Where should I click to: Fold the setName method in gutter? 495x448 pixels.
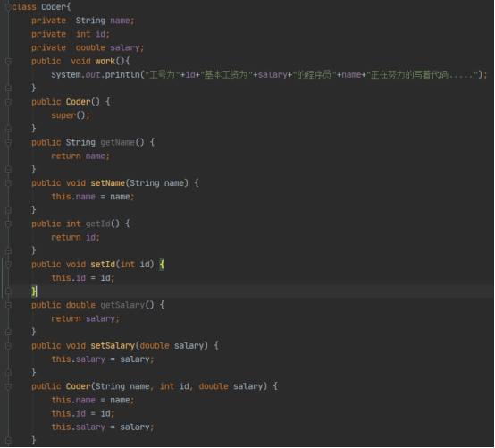coord(9,183)
